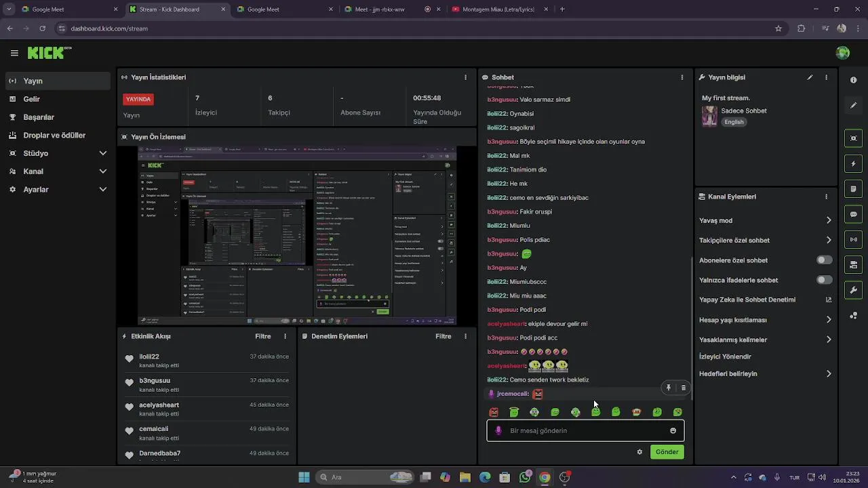Open Hedefleri belirleyin options arrow
This screenshot has height=488, width=868.
[x=829, y=373]
